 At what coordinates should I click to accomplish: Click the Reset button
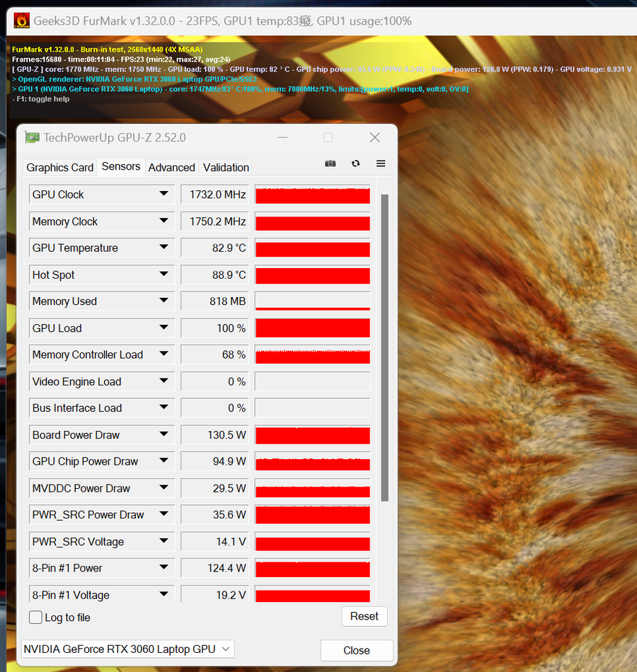coord(365,616)
